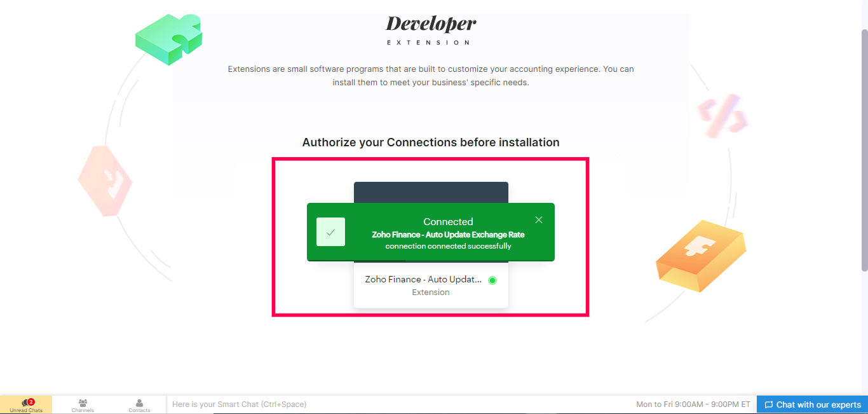Click the Unread Chats badge showing 2
868x414 pixels.
tap(31, 402)
